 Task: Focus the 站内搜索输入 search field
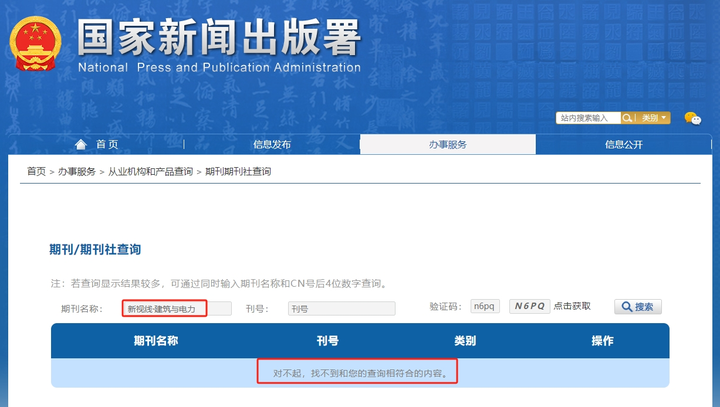click(x=588, y=118)
